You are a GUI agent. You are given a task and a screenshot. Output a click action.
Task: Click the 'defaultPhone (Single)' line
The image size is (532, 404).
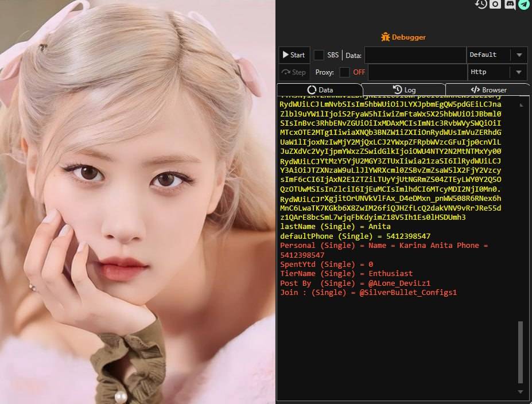coord(355,236)
